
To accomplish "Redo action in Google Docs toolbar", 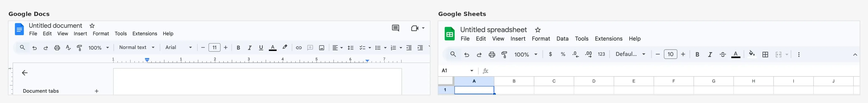I will [x=46, y=48].
